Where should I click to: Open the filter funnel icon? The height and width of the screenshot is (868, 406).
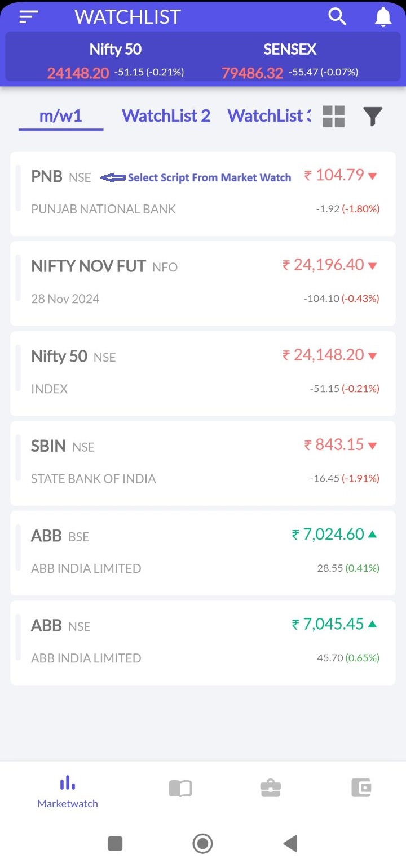point(373,117)
